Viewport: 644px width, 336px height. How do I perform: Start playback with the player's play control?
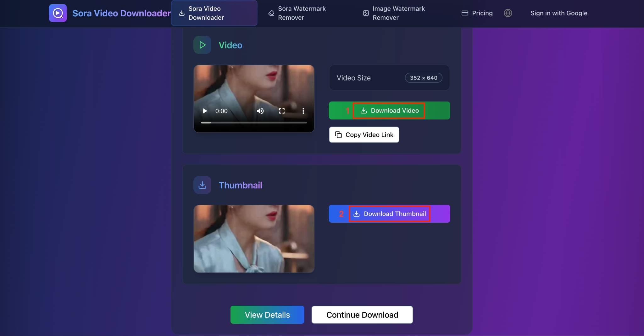click(x=204, y=111)
